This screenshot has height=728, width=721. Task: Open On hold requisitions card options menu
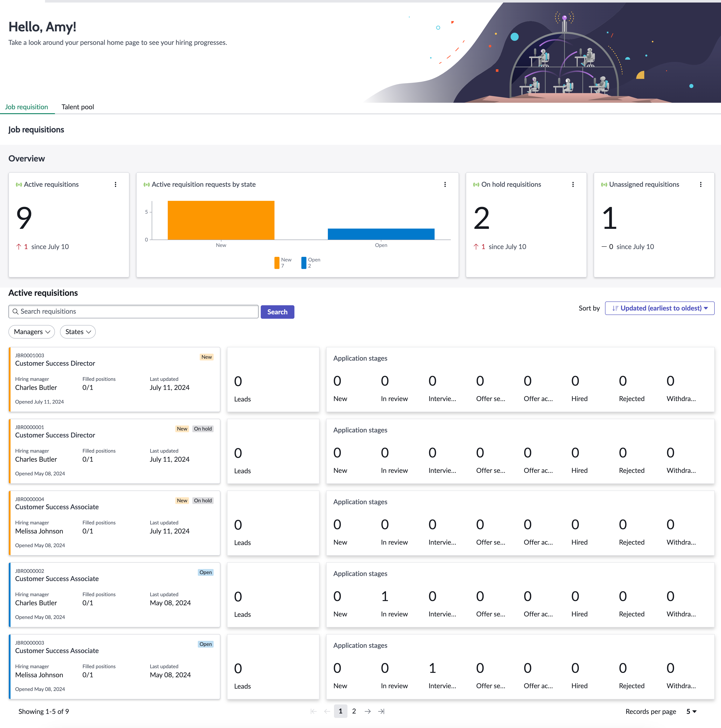(573, 184)
